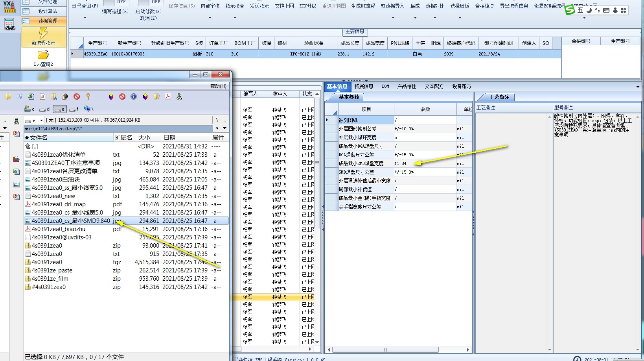
Task: Click the first yellow folder toolbar icon
Action: (8, 96)
